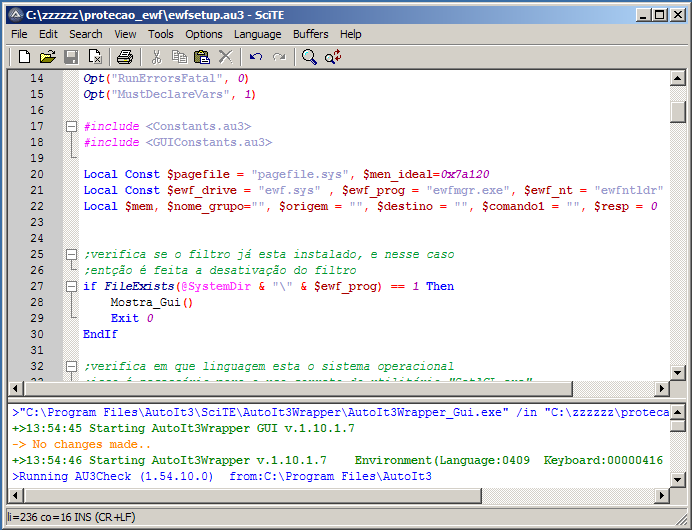Click on EndIf keyword at line 30
Viewport: 692px width, 530px height.
[100, 334]
